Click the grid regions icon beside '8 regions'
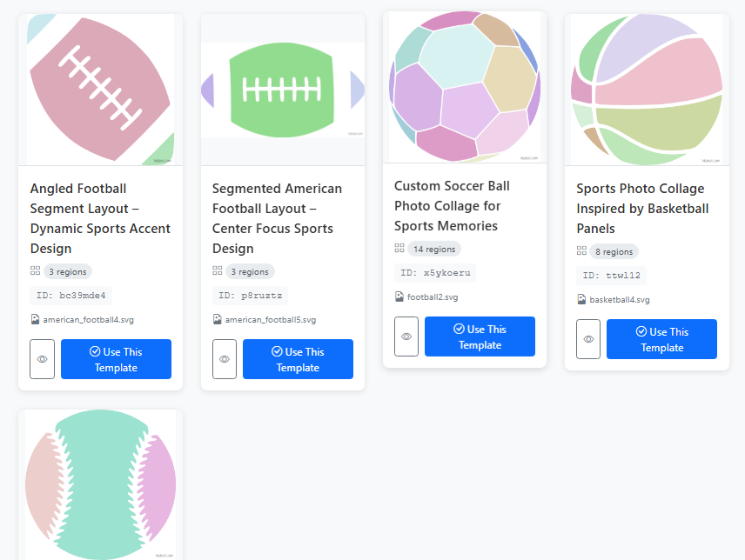Screen dimensions: 745x560 point(581,251)
